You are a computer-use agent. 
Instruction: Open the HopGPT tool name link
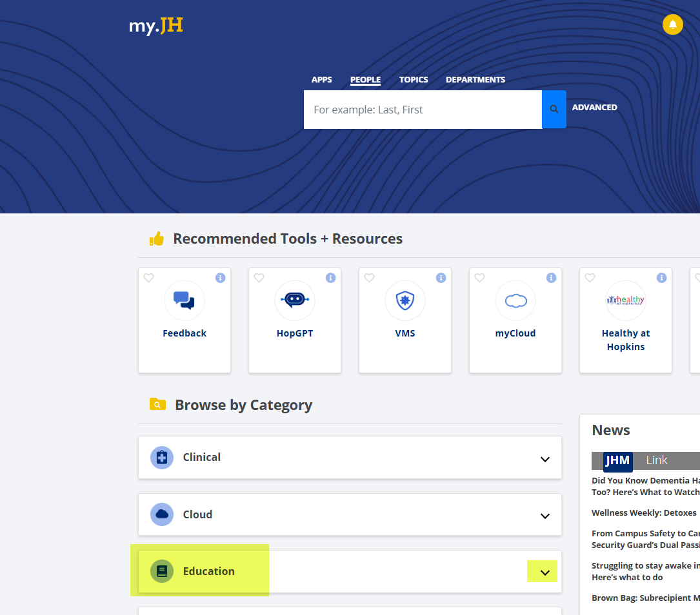coord(295,333)
